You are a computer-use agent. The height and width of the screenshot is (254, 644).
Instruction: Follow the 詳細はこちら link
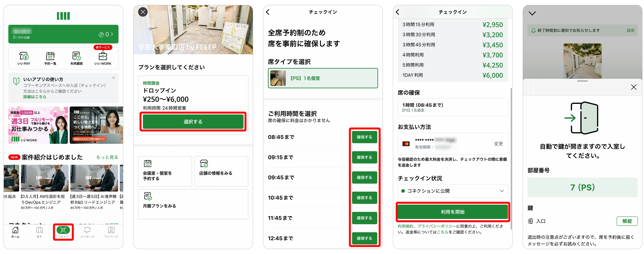point(35,97)
